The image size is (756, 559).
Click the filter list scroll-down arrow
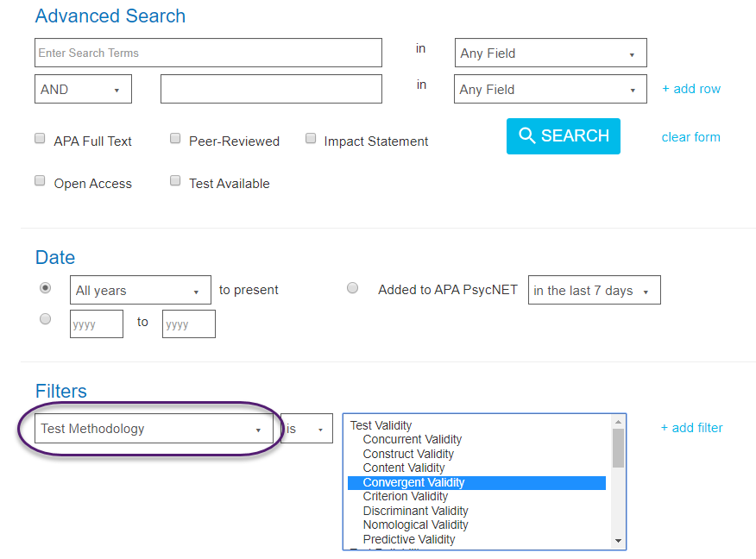pyautogui.click(x=618, y=541)
